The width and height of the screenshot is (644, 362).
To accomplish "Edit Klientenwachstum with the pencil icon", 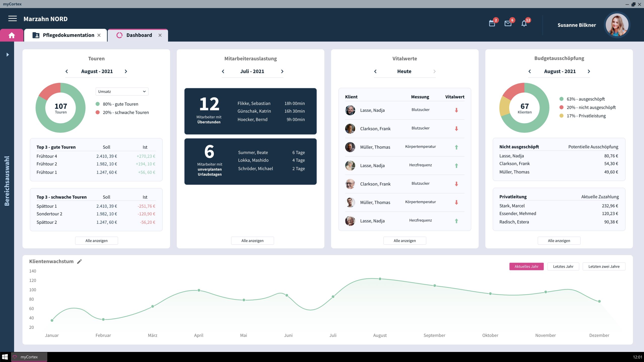I will (x=79, y=261).
